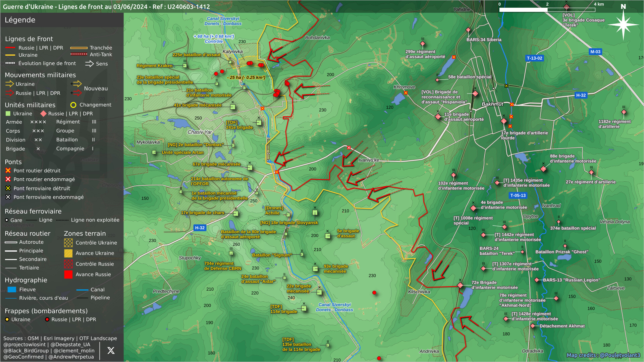644x362 pixels.
Task: Click the blue Fleuve color swatch
Action: pos(12,290)
